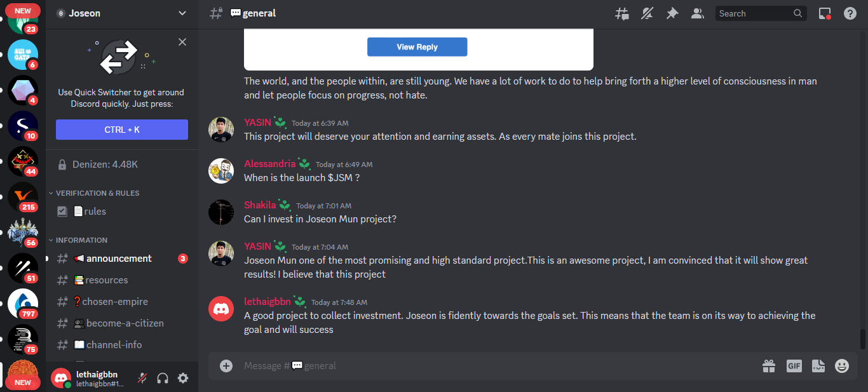The image size is (868, 392).
Task: Click the deafen headphones icon
Action: coord(163,378)
